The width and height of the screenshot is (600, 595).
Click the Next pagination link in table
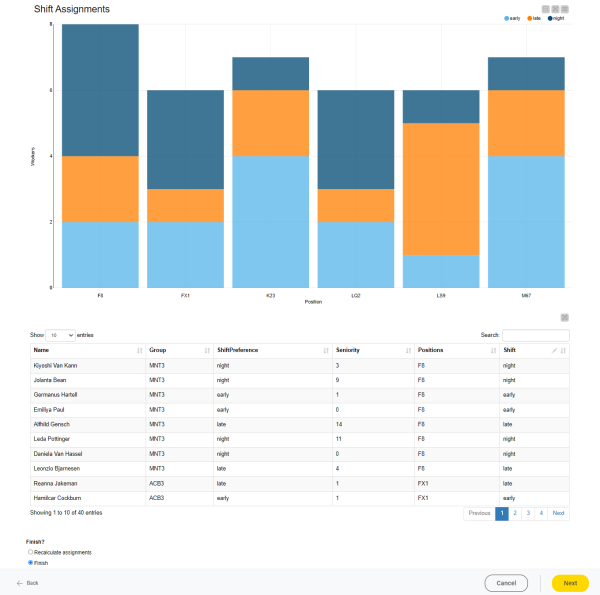click(558, 513)
